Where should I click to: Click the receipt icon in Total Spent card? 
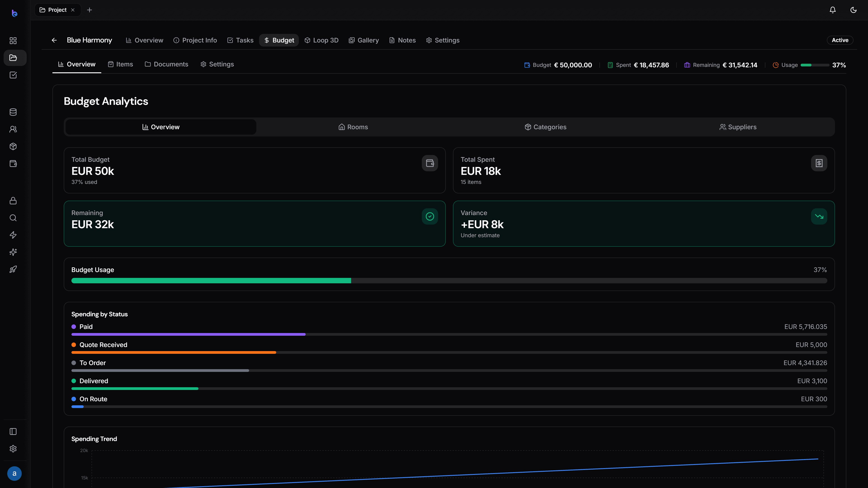point(819,163)
